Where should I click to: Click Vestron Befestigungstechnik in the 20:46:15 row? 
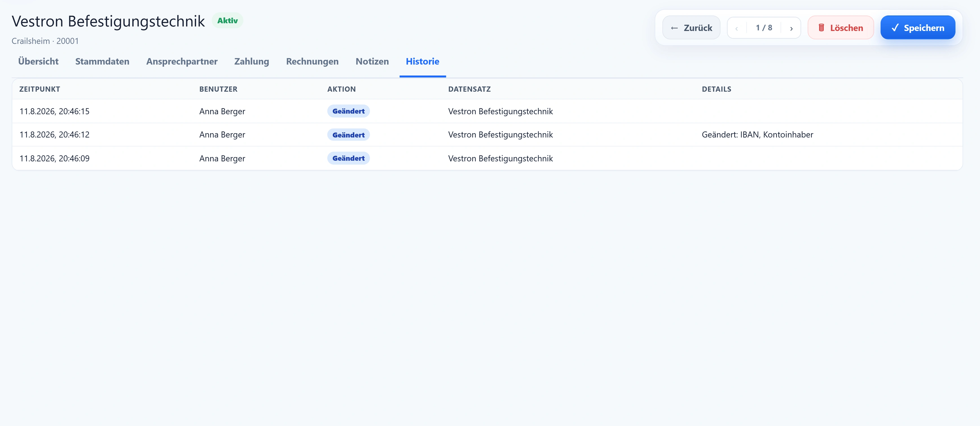pos(500,111)
